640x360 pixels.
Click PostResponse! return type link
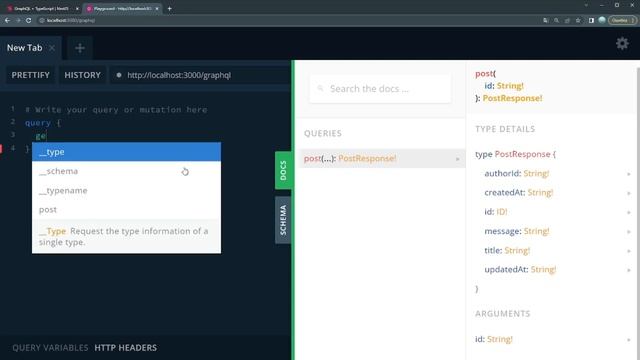[x=512, y=98]
